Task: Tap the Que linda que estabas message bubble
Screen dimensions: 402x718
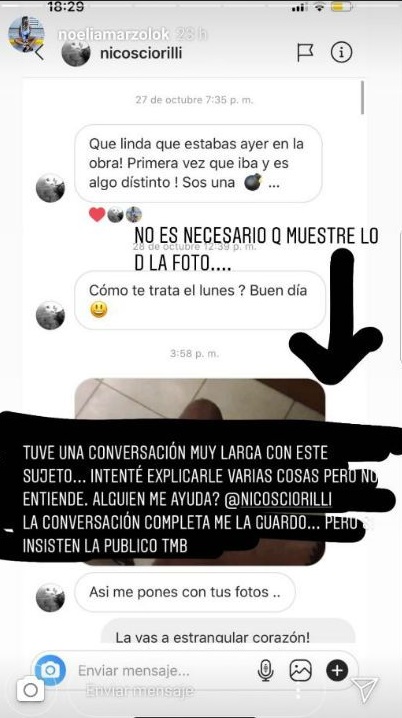Action: [198, 164]
